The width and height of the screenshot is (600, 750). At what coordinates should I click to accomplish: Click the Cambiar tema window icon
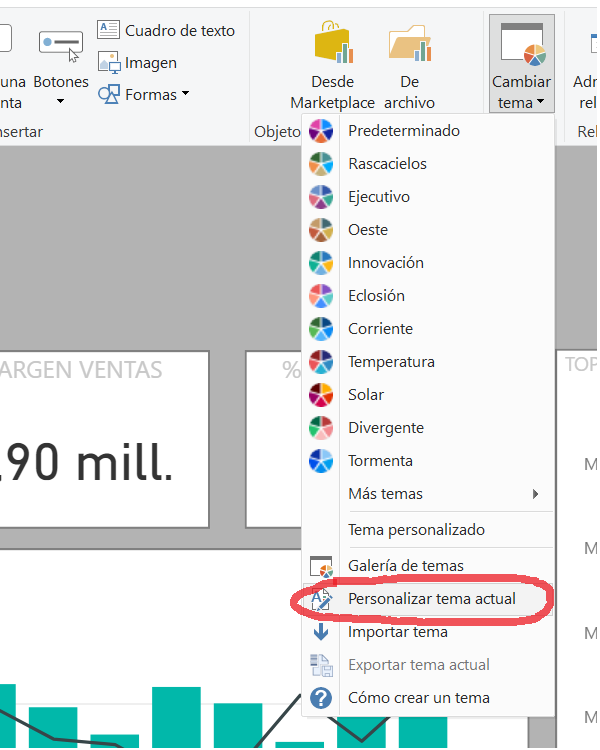pos(522,44)
